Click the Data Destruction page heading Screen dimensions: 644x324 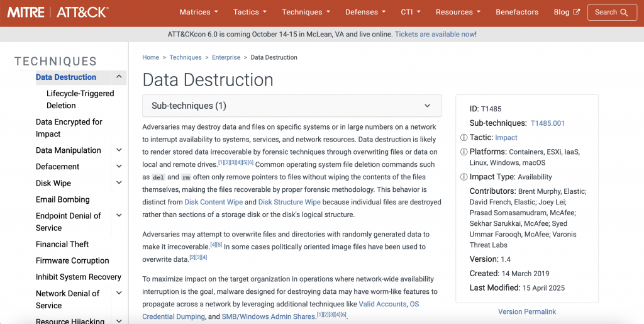click(208, 80)
